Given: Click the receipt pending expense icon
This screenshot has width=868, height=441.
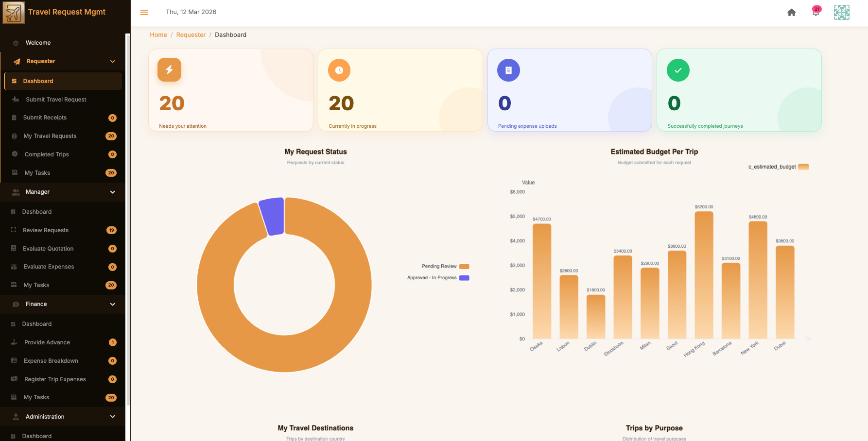Looking at the screenshot, I should (508, 70).
